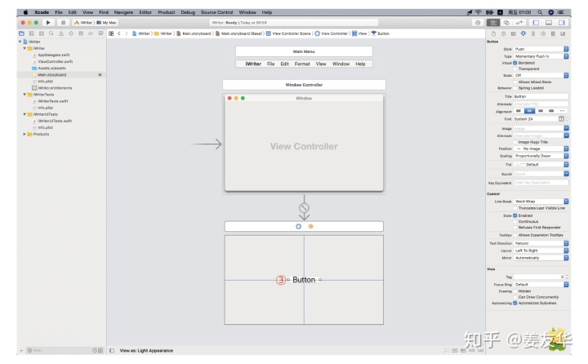Open the Position No Image dropdown
588x364 pixels.
click(x=541, y=149)
